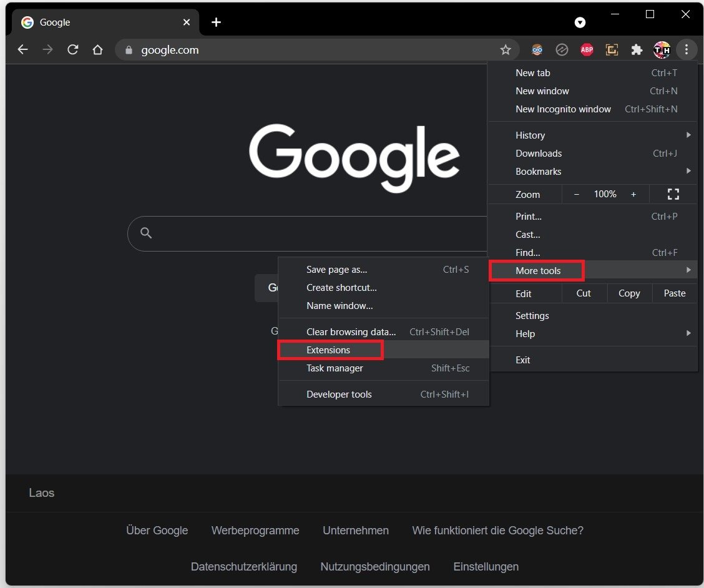The height and width of the screenshot is (588, 704).
Task: Click the Paste button in Edit row
Action: (x=674, y=293)
